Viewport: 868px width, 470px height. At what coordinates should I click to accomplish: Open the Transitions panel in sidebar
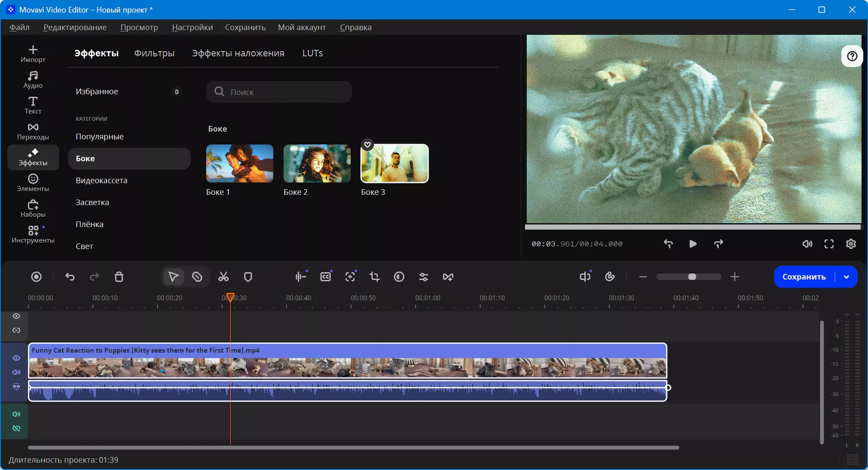pos(33,131)
